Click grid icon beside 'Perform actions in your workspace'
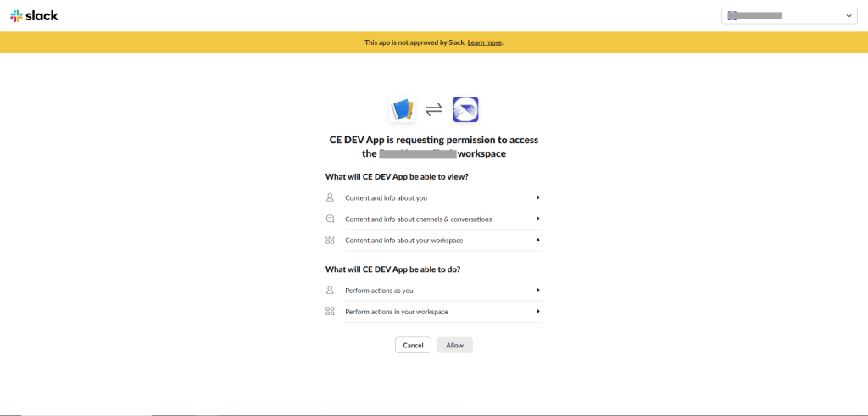Viewport: 868px width, 416px height. 331,311
